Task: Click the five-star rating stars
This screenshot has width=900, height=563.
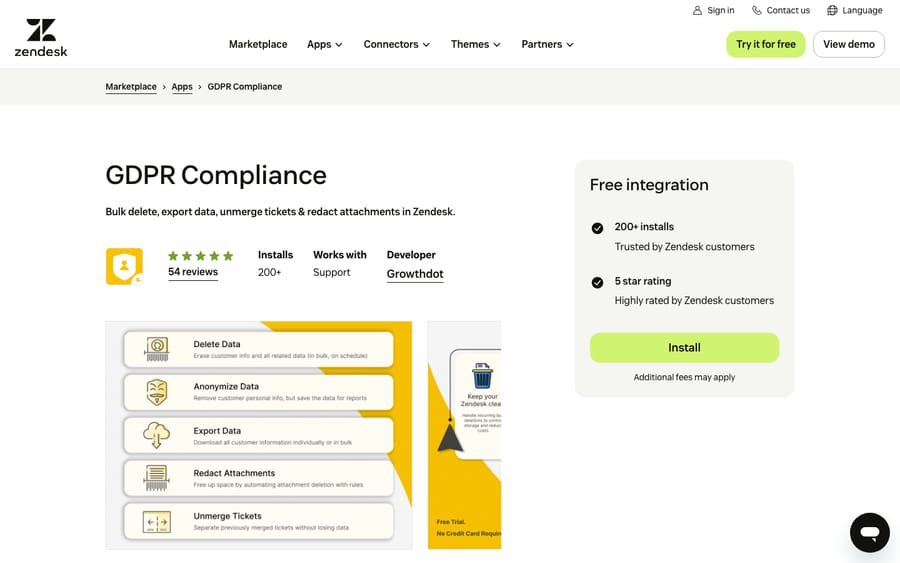Action: point(200,256)
